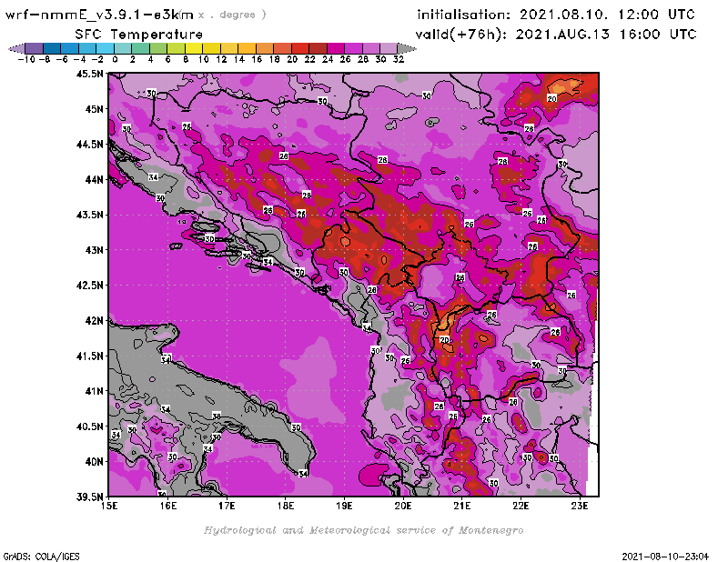Viewport: 728px width, 562px height.
Task: Click the valid time '2021.AUG.13 16:00 UTC'
Action: 606,35
